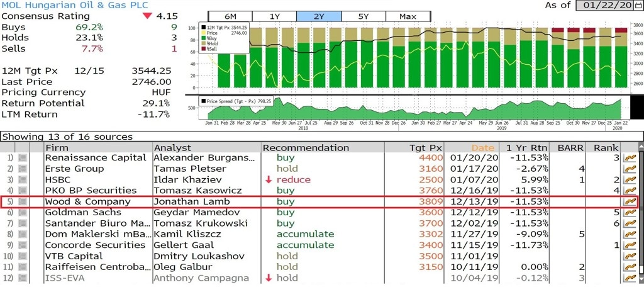Click the Consensus Rating value 4.15
The width and height of the screenshot is (644, 287).
pos(167,16)
